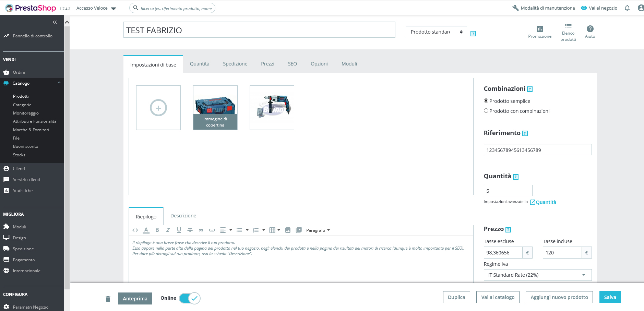Open the product type dropdown
The image size is (644, 311).
point(436,32)
